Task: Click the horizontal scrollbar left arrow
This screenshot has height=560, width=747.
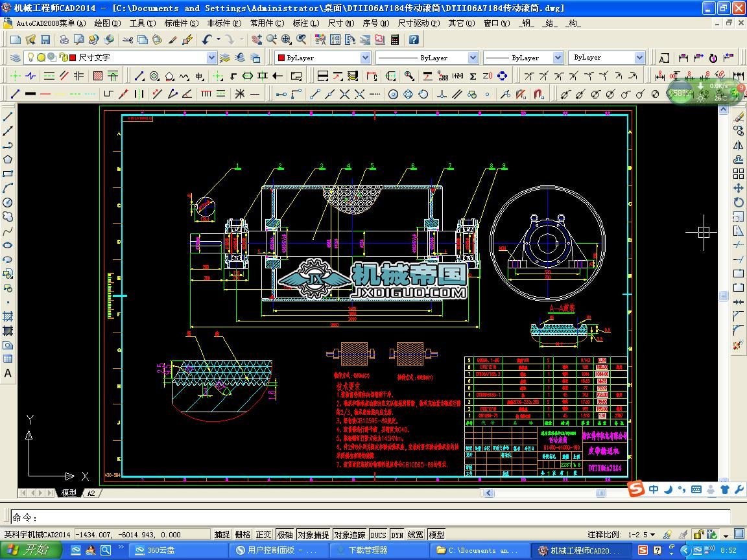Action: click(x=489, y=493)
